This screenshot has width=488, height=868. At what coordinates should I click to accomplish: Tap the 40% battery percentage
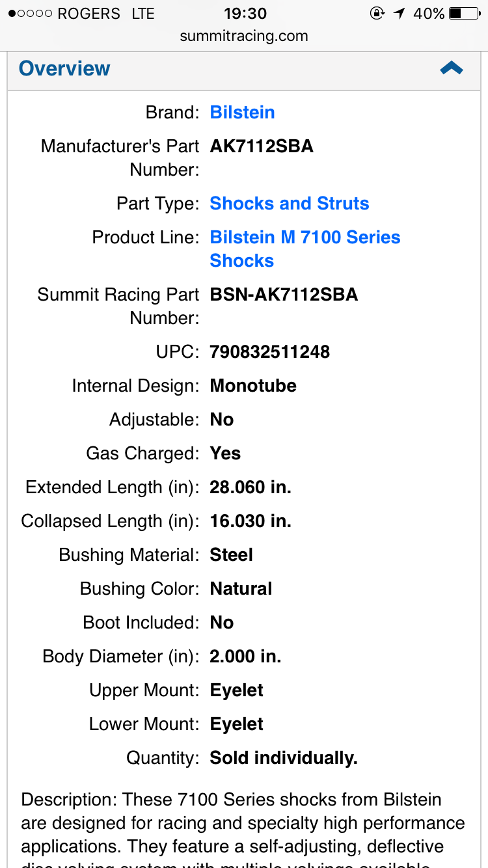[x=429, y=14]
